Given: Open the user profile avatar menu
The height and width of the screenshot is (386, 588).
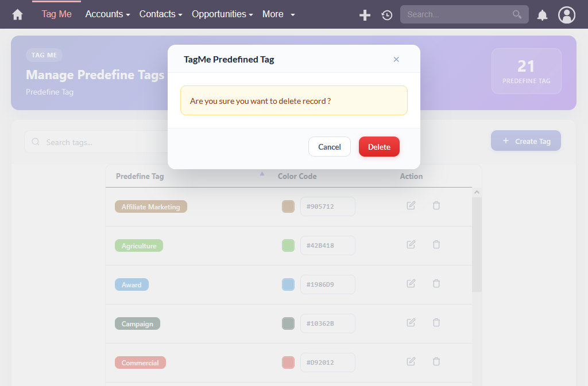Looking at the screenshot, I should pyautogui.click(x=567, y=15).
